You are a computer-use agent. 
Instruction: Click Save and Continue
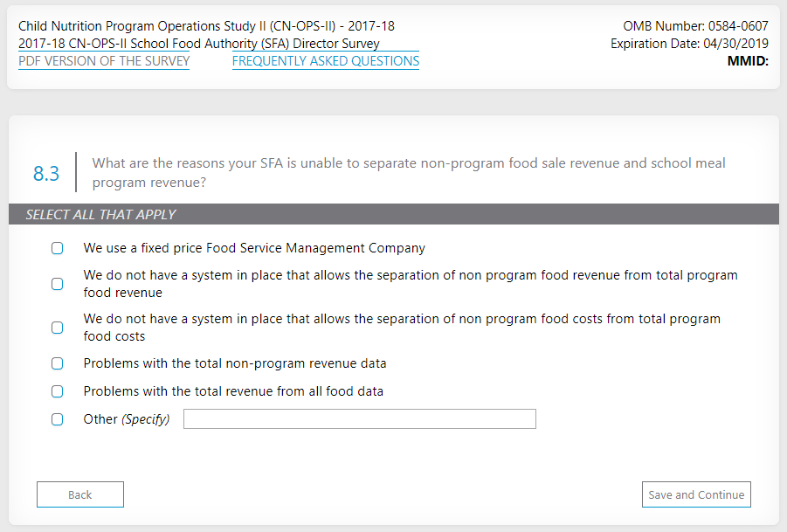[696, 494]
